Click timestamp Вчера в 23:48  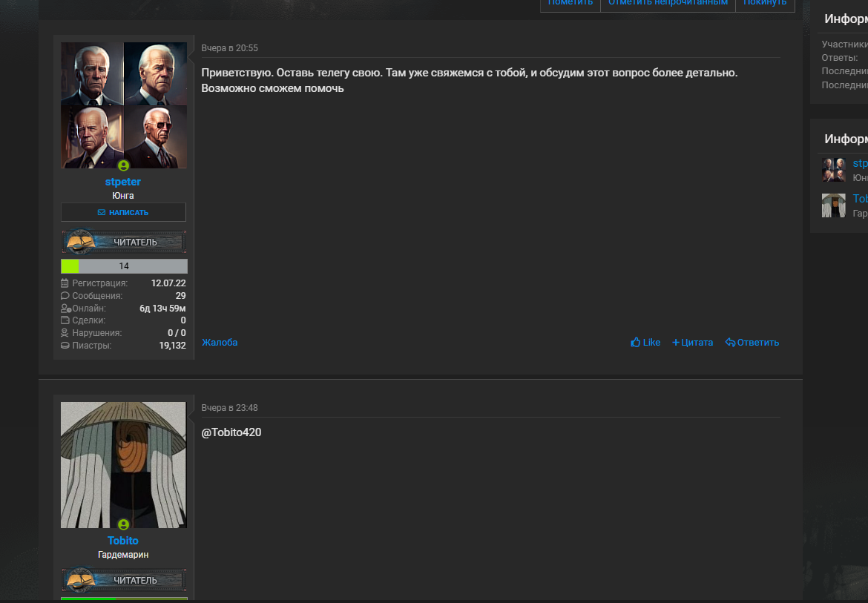click(230, 408)
